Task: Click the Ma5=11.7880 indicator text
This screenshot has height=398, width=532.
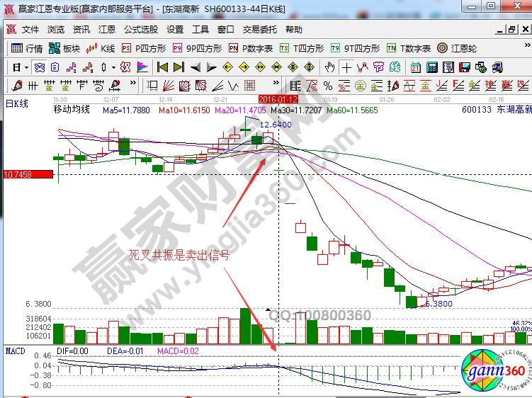Action: pos(126,110)
